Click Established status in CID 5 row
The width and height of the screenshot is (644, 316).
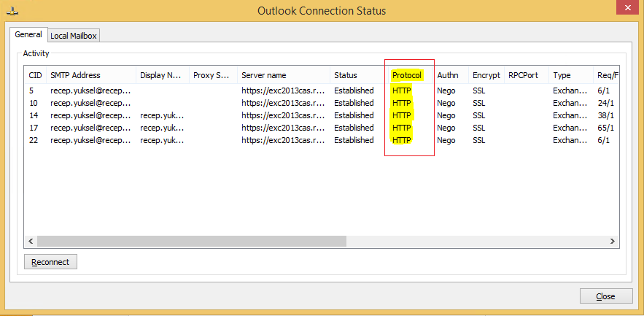[354, 90]
